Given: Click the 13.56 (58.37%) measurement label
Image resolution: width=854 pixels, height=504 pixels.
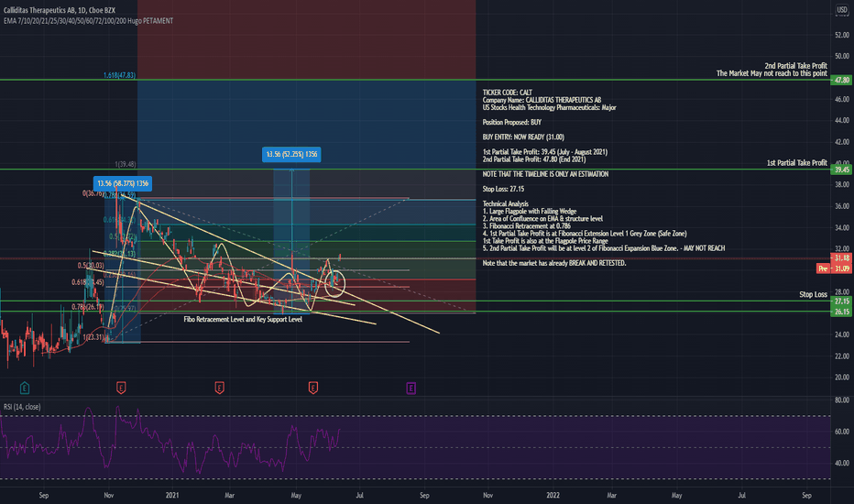Looking at the screenshot, I should point(123,183).
